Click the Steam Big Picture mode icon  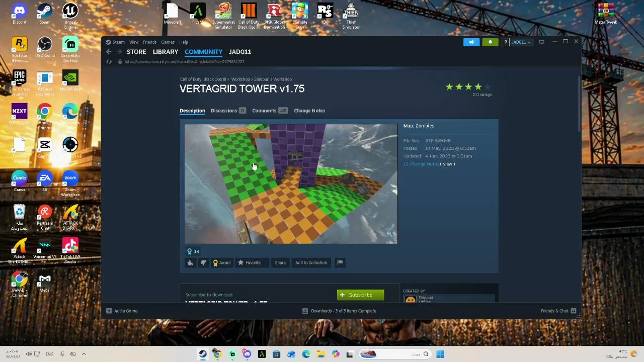point(541,42)
